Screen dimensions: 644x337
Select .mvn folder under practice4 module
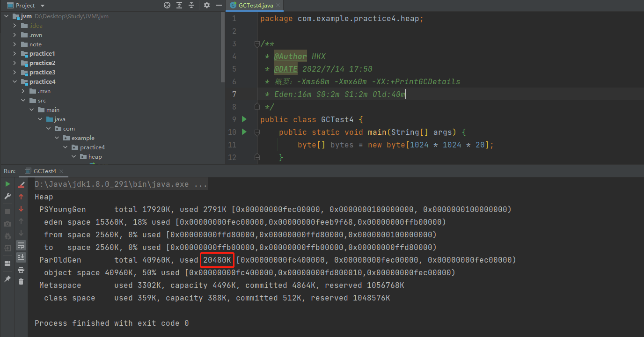pyautogui.click(x=44, y=91)
